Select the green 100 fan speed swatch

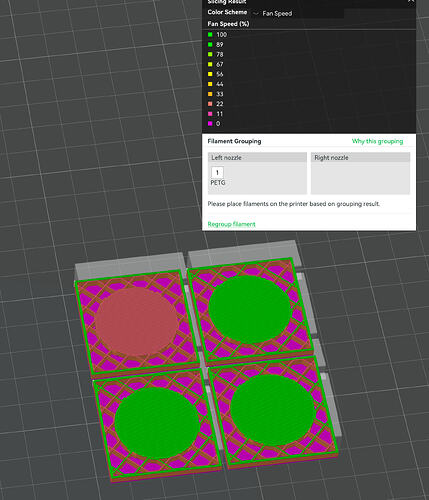point(210,34)
